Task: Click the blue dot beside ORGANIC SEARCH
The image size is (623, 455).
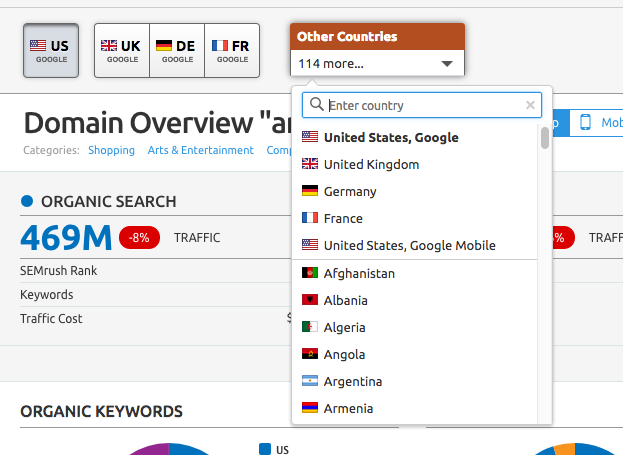Action: coord(27,201)
